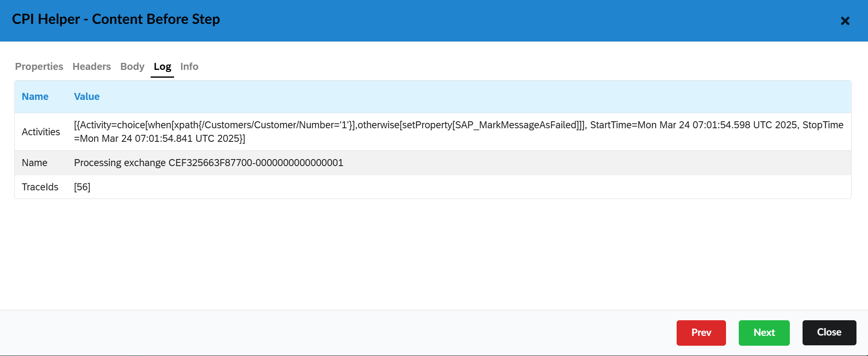Screen dimensions: 868x356
Task: Click the CPI Helper dialog title
Action: pyautogui.click(x=116, y=19)
